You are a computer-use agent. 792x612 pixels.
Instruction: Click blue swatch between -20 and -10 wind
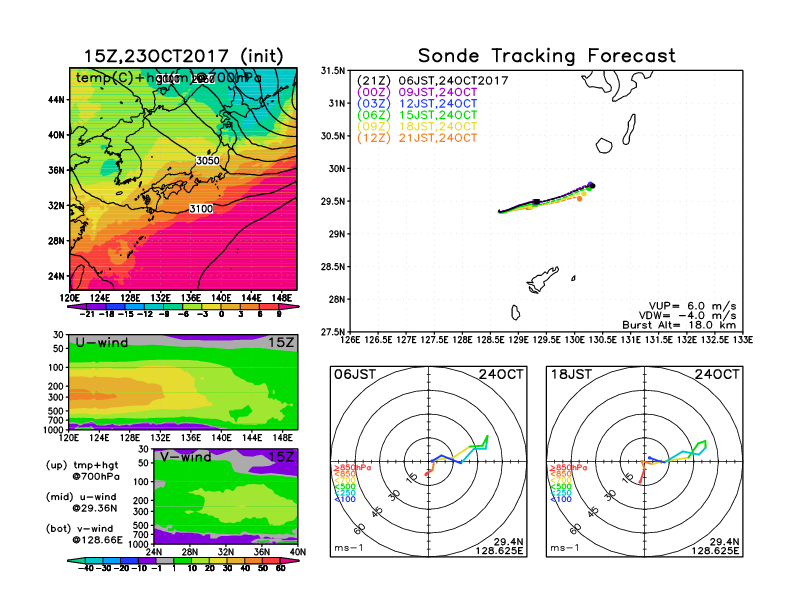(129, 560)
